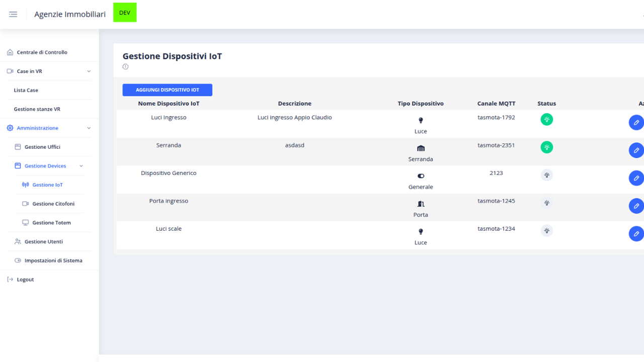This screenshot has width=644, height=362.
Task: Click Logout in the sidebar
Action: point(25,280)
